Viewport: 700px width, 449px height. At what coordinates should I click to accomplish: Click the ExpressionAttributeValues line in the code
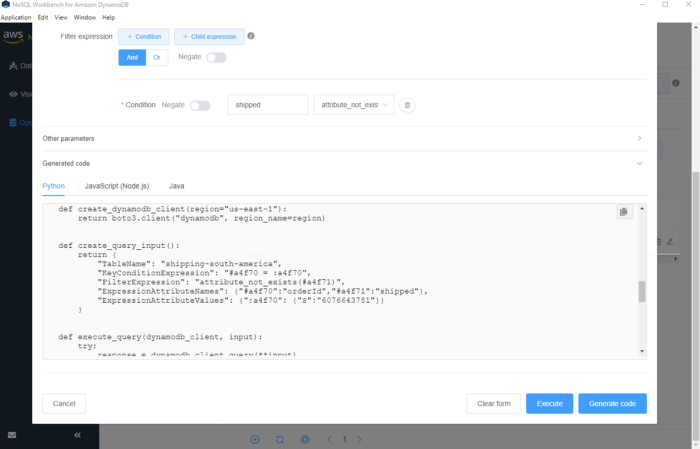coord(241,301)
